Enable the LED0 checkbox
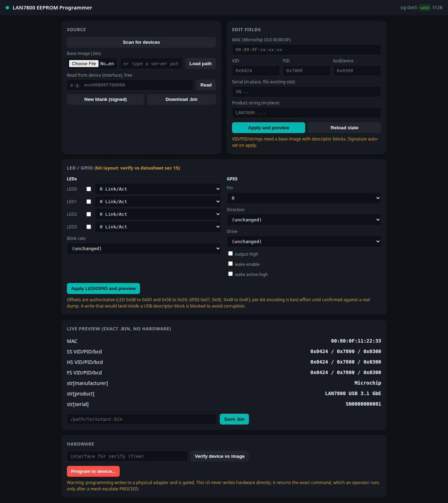Image resolution: width=448 pixels, height=503 pixels. [89, 189]
